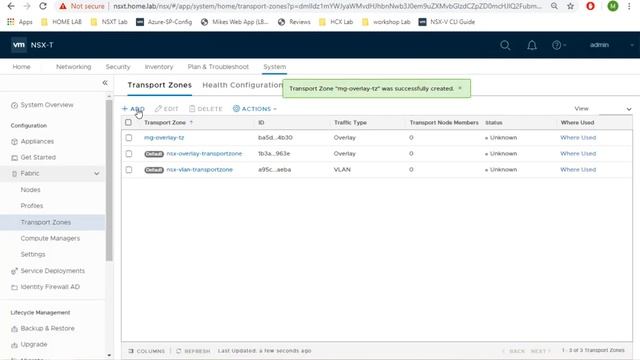Click Refresh in the table footer
The image size is (640, 360).
coord(193,351)
